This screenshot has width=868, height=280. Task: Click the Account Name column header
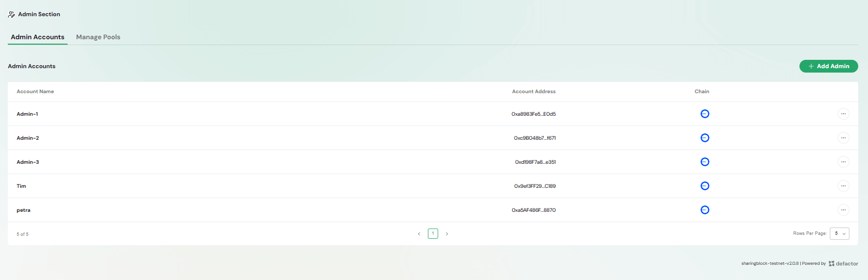point(35,92)
